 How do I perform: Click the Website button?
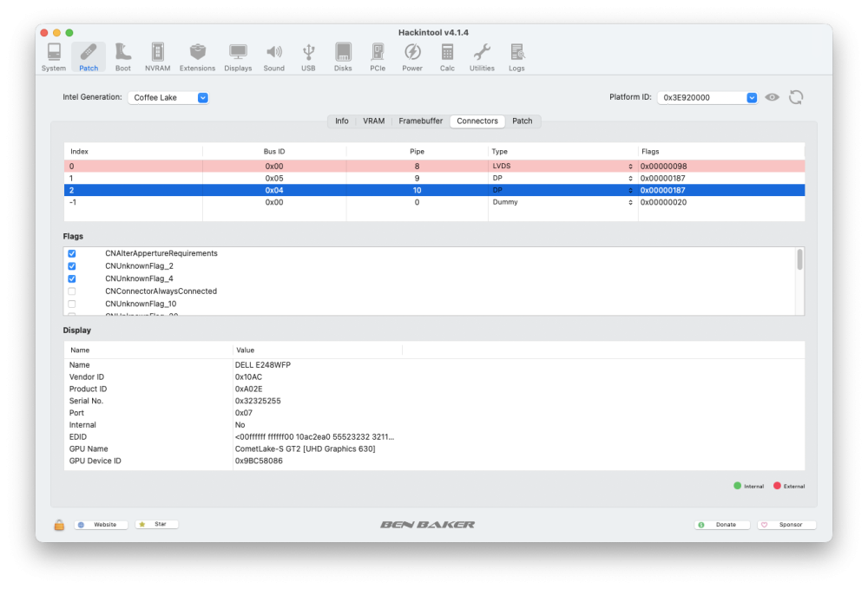101,524
